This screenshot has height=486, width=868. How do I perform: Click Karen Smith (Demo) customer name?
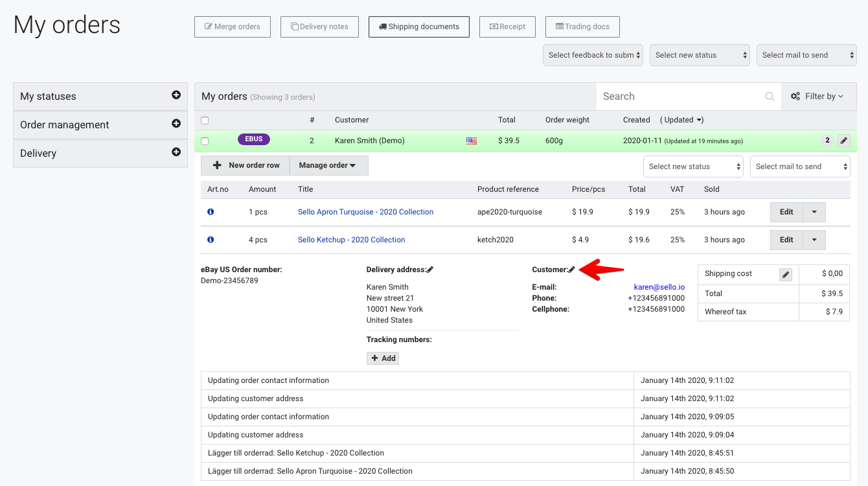coord(370,141)
